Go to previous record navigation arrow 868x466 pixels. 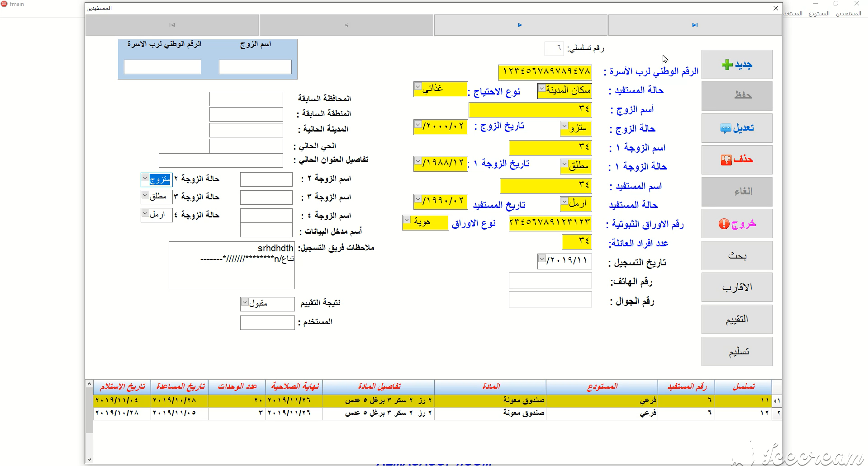tap(346, 25)
